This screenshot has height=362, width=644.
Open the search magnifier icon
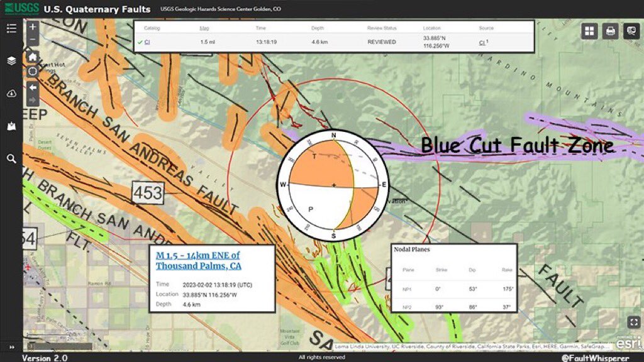(x=11, y=158)
